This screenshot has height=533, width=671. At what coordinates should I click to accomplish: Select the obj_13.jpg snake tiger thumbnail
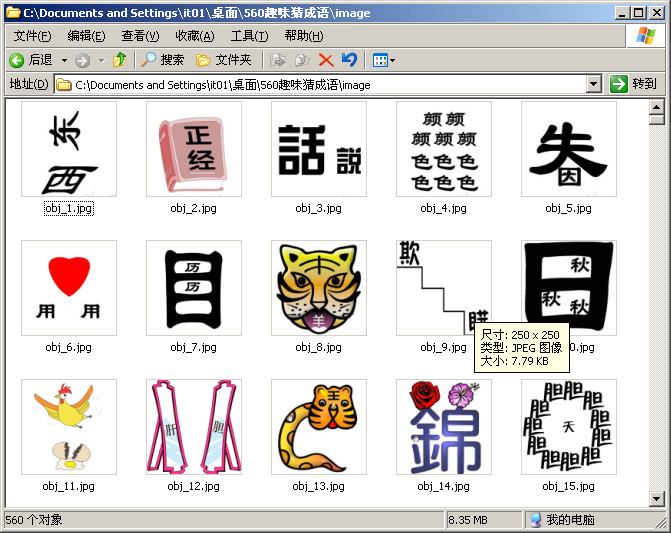pyautogui.click(x=319, y=427)
